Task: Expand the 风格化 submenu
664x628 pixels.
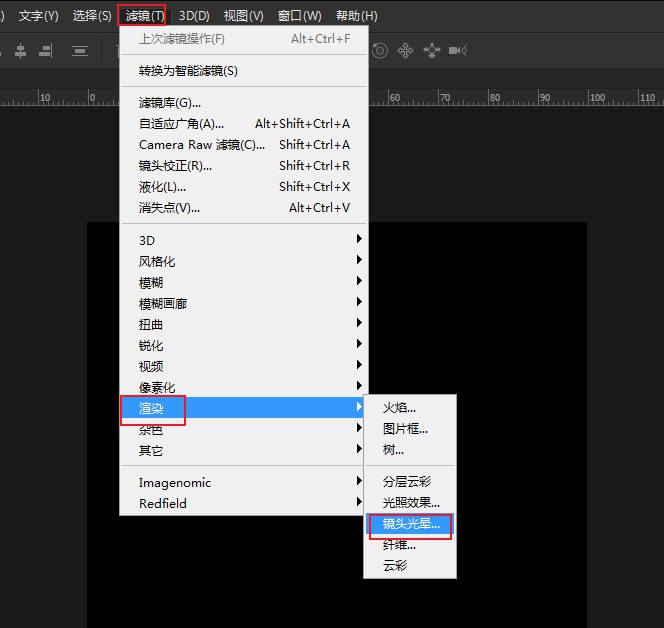Action: point(244,261)
